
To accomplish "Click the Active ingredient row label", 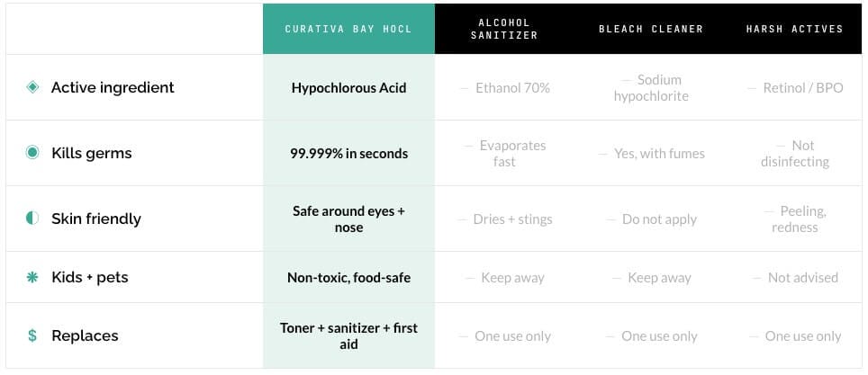I will pos(113,87).
